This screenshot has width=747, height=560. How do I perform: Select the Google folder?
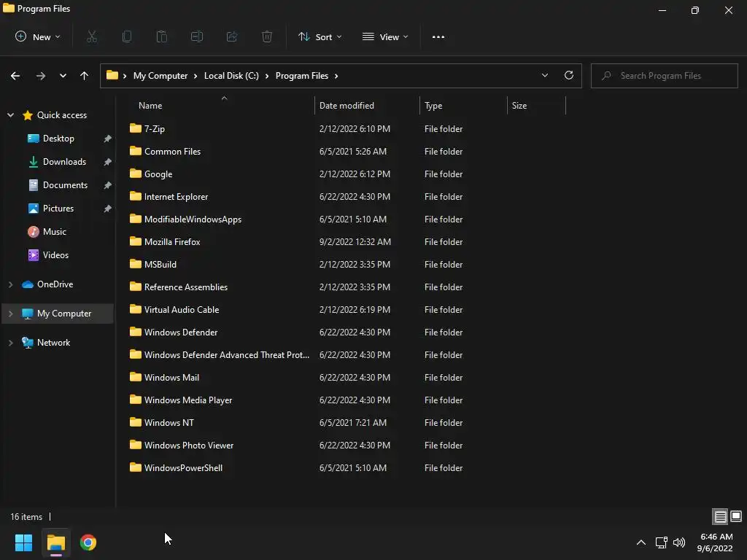tap(158, 174)
